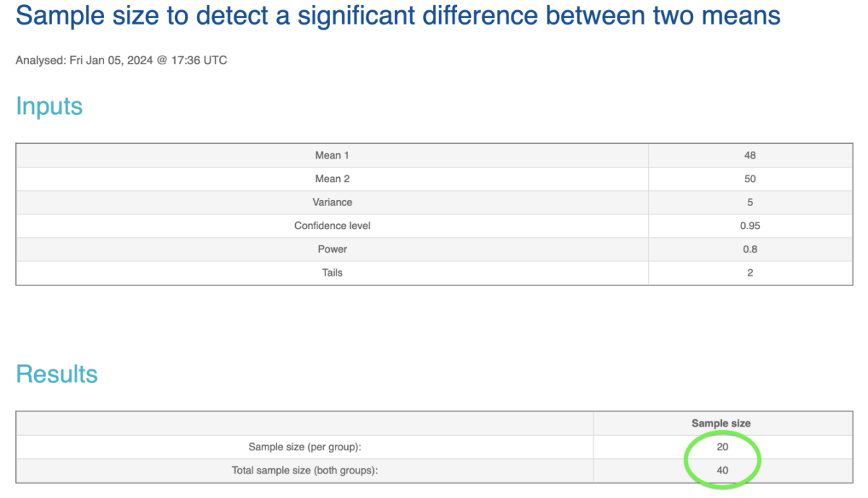Click the Sample size (per group) label
Image resolution: width=868 pixels, height=498 pixels.
(305, 447)
